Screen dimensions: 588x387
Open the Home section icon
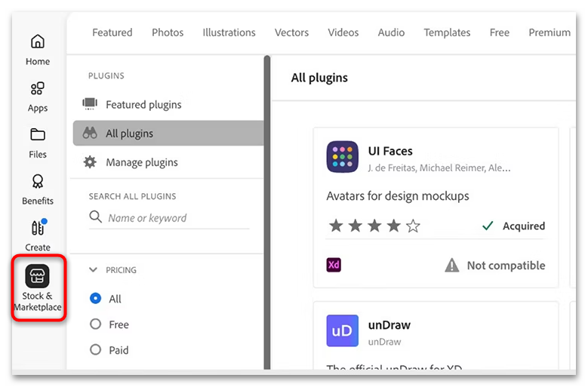pos(38,41)
